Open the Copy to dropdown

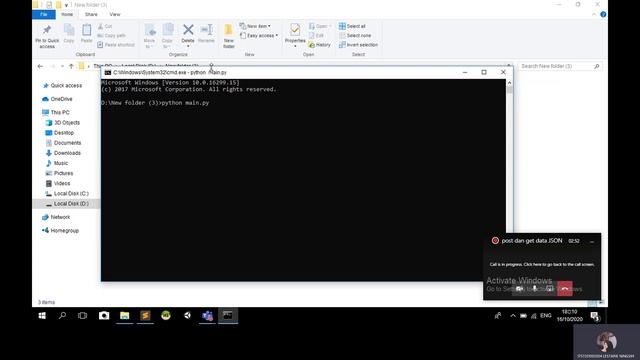(167, 36)
